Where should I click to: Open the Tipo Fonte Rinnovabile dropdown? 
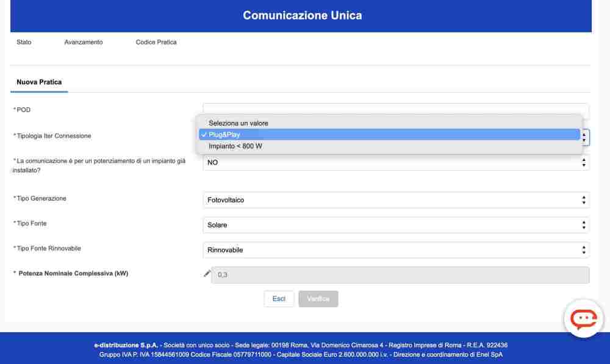(x=395, y=250)
